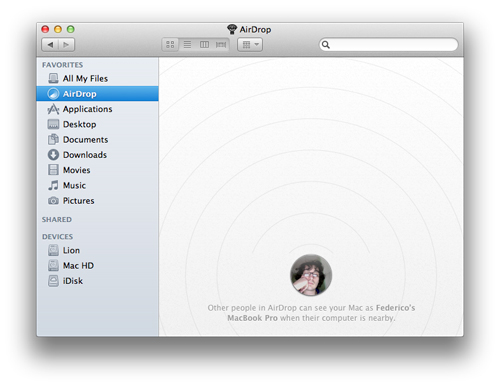500x387 pixels.
Task: Minimize window with yellow button
Action: (x=58, y=29)
